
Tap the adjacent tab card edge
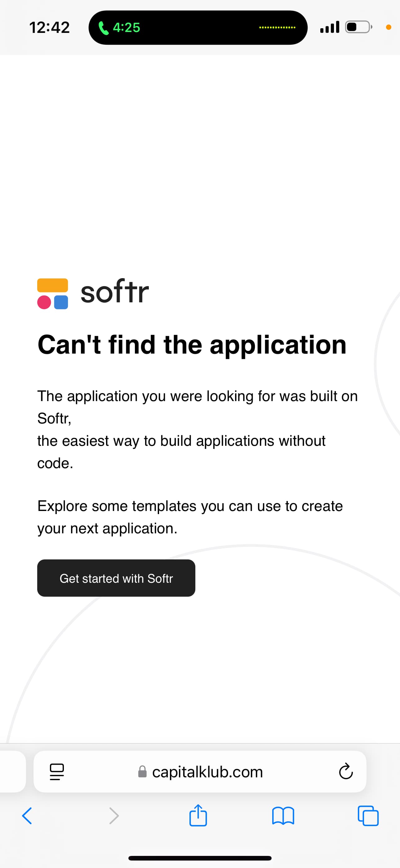pos(13,771)
